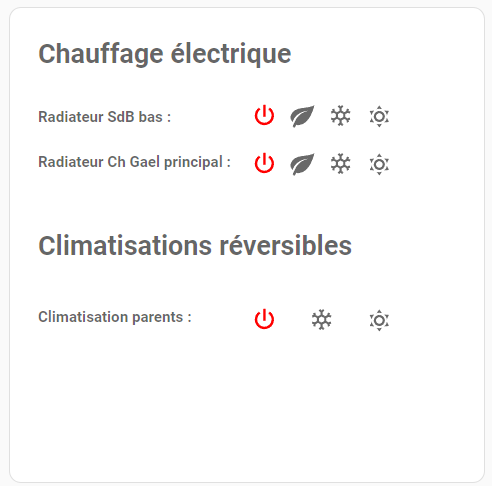Power off Radiateur Ch Gael principal
The height and width of the screenshot is (486, 492).
click(x=264, y=163)
